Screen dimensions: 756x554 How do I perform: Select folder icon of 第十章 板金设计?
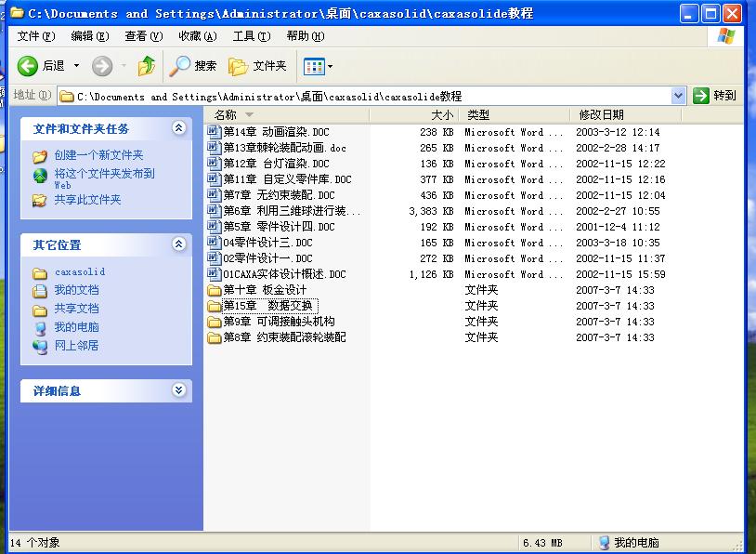(214, 290)
